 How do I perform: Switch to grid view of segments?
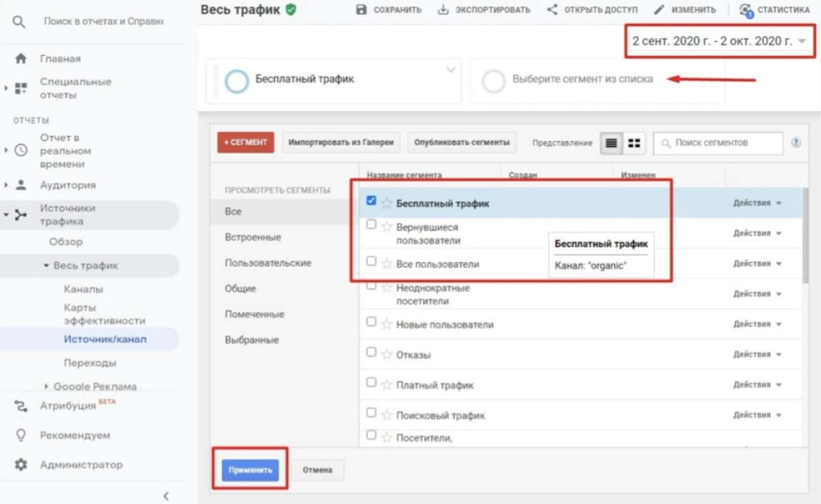634,143
